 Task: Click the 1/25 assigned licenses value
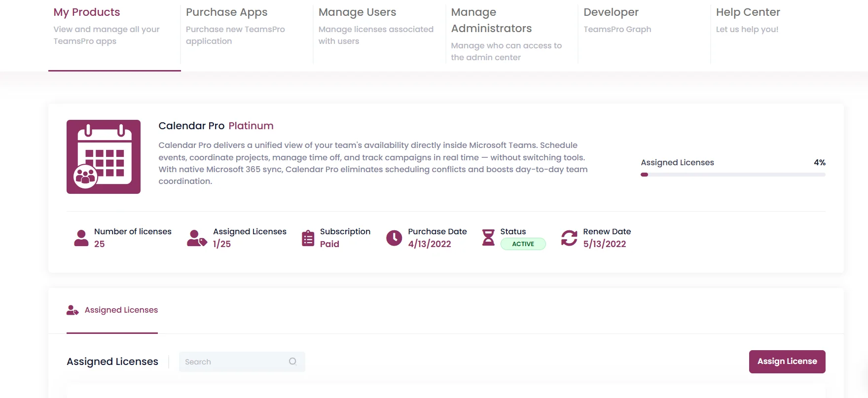coord(222,244)
